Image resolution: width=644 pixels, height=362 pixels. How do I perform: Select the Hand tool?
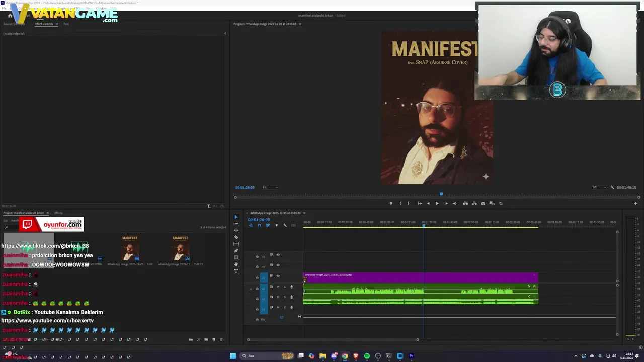tap(236, 264)
